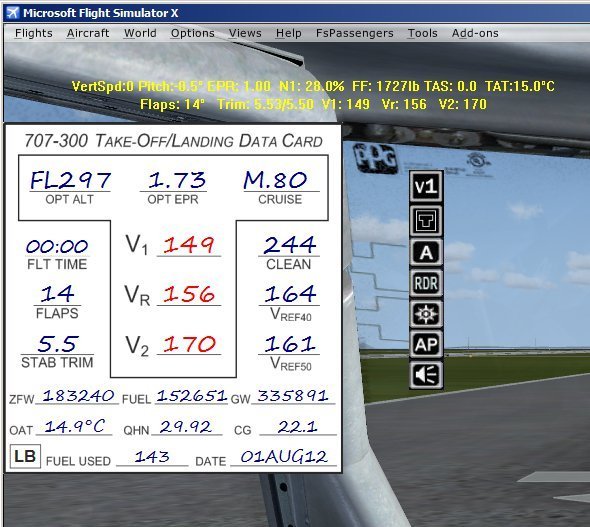590x527 pixels.
Task: Toggle the LB weight unit box
Action: (25, 456)
